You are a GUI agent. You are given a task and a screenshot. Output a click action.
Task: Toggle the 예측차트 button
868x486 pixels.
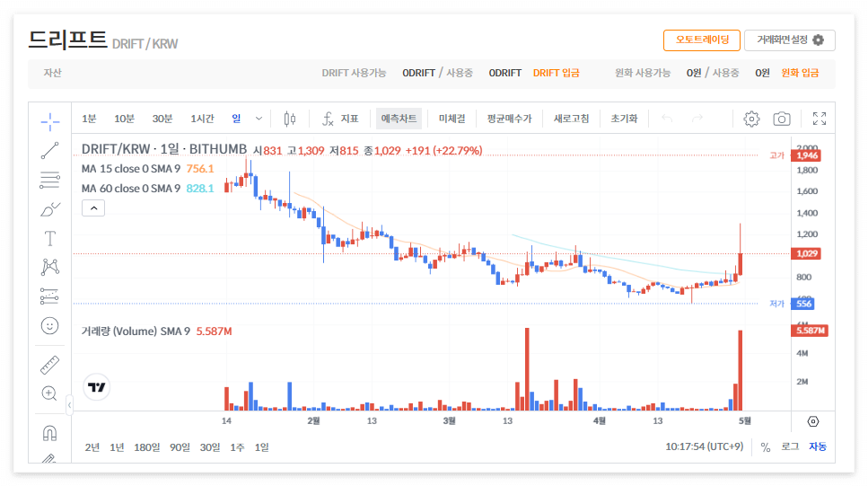(x=399, y=119)
